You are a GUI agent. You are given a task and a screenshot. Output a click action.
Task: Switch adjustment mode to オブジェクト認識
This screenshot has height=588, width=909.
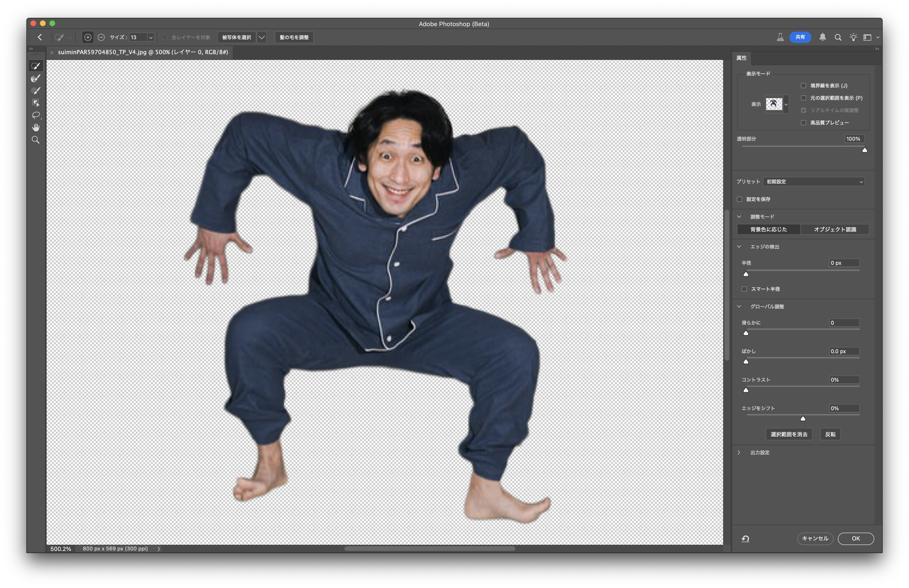coord(835,229)
